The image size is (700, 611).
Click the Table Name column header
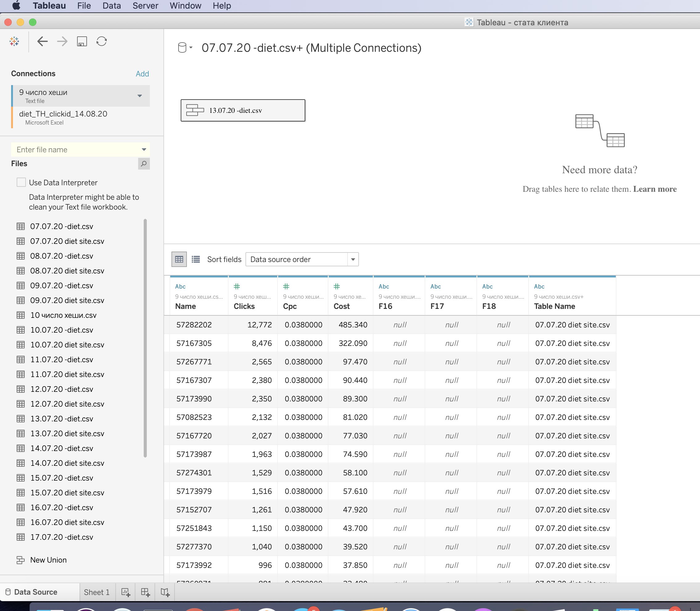pos(572,296)
